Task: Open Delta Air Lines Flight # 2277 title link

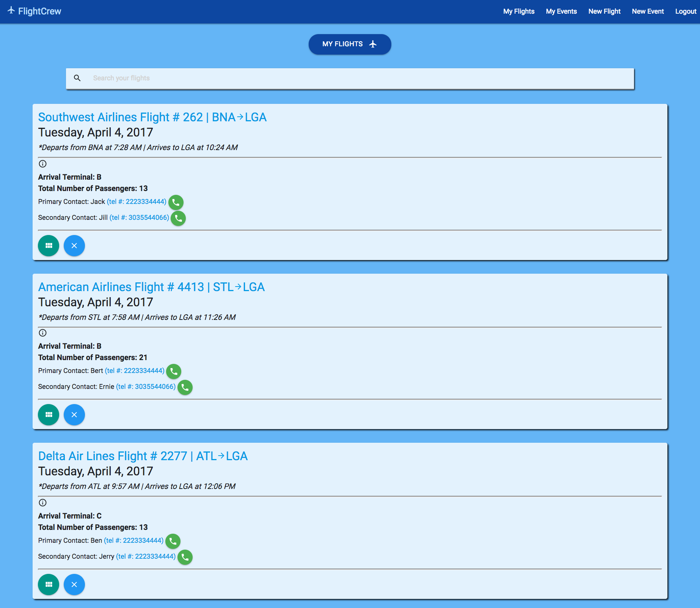Action: point(143,456)
